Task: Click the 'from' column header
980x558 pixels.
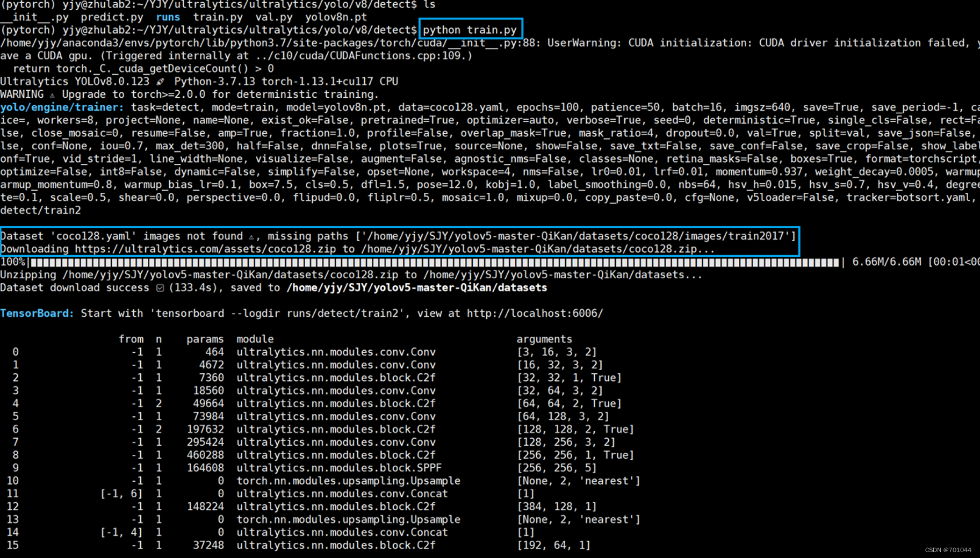Action: point(131,339)
